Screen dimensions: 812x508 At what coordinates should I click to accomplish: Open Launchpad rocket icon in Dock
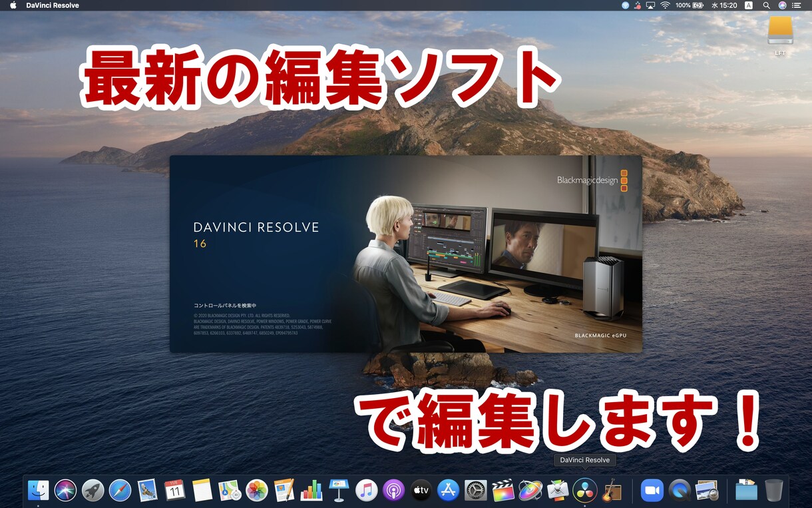click(x=93, y=491)
